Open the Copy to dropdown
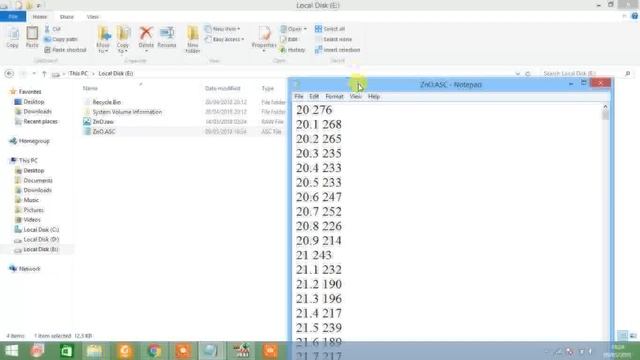The width and height of the screenshot is (640, 360). click(x=123, y=39)
